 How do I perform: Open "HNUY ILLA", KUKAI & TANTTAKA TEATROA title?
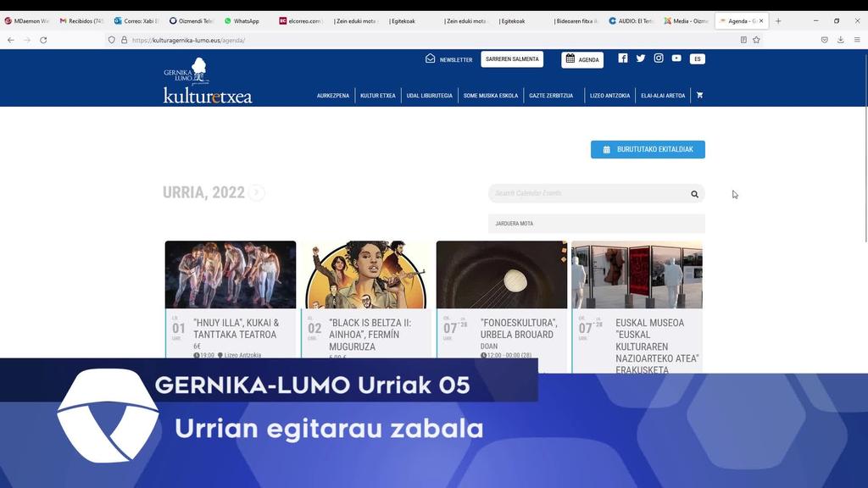(236, 329)
